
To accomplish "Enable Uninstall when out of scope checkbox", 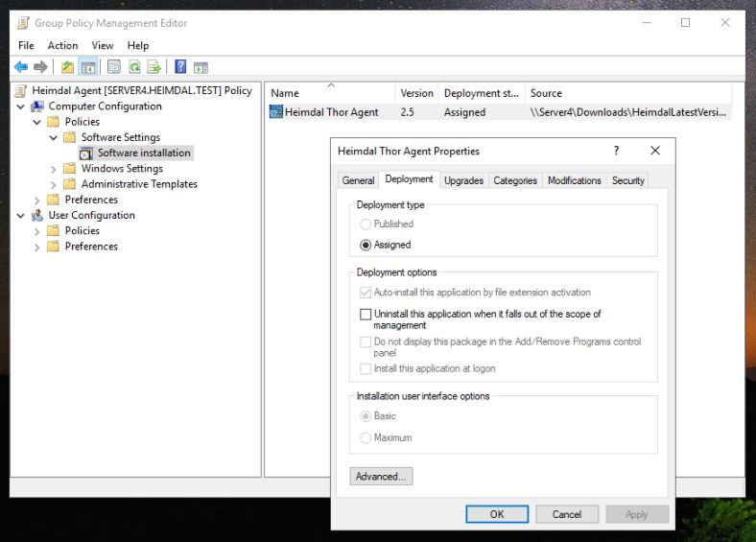I will (366, 315).
